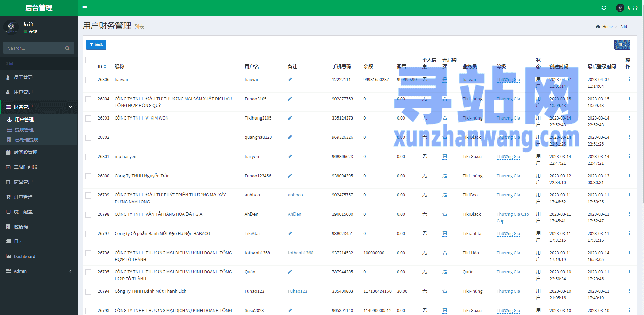Expand the Admin sidebar menu
This screenshot has height=315, width=644.
point(39,271)
